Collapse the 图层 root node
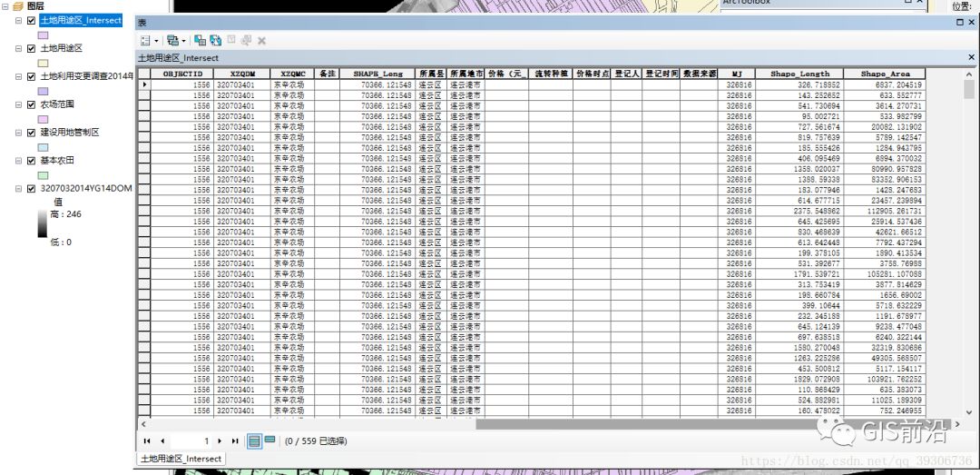The height and width of the screenshot is (475, 980). coord(5,5)
